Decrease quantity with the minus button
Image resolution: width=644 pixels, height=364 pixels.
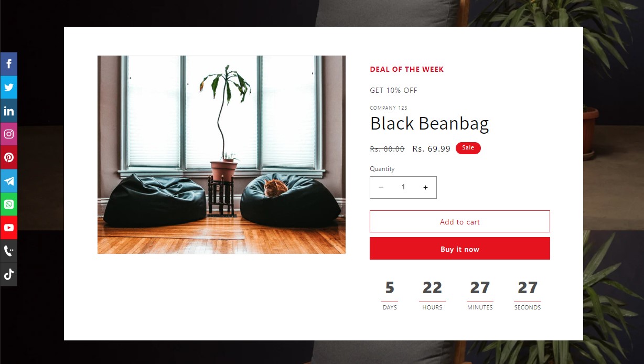[381, 187]
